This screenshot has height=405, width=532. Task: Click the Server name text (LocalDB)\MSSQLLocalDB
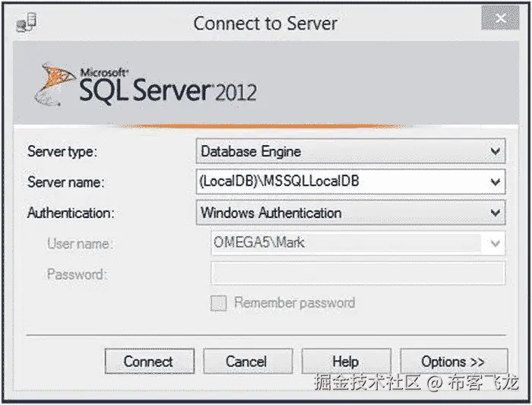[279, 181]
